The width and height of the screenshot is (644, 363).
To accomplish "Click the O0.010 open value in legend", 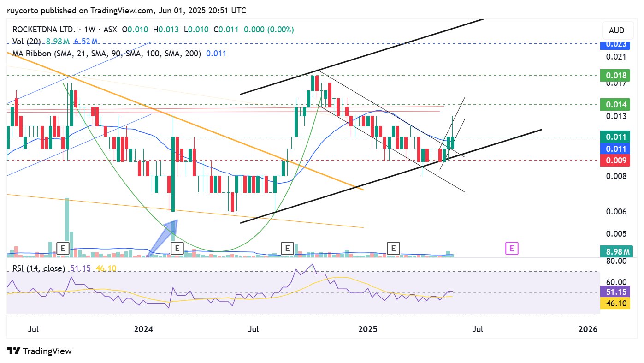I will 135,30.
